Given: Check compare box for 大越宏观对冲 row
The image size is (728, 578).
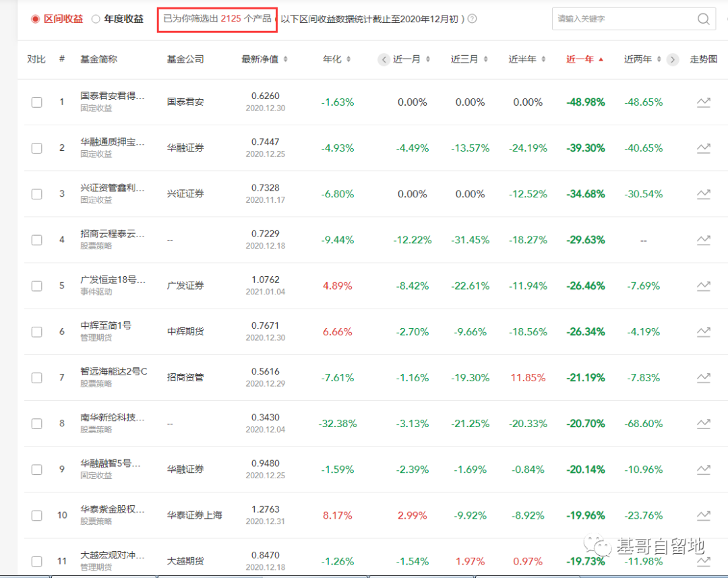Looking at the screenshot, I should [36, 561].
